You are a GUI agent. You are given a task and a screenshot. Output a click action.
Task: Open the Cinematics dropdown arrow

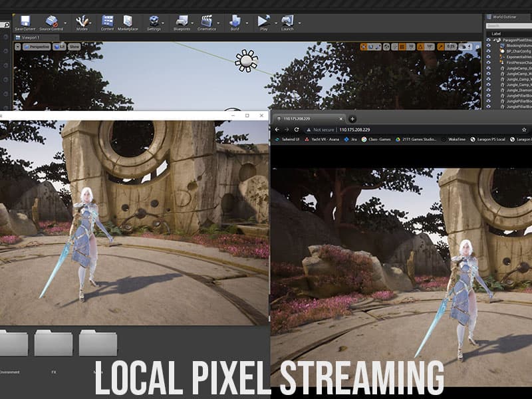[218, 23]
